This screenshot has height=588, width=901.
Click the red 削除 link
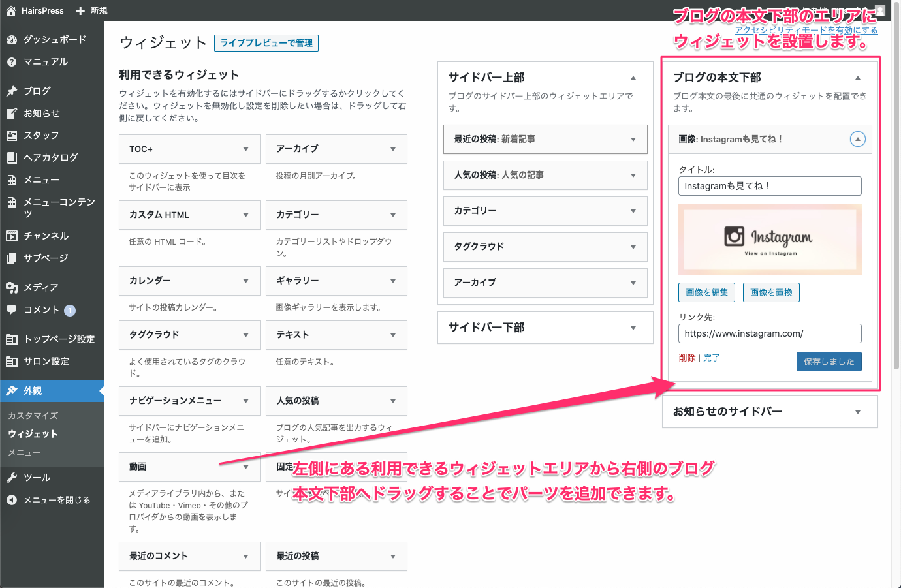(x=687, y=358)
